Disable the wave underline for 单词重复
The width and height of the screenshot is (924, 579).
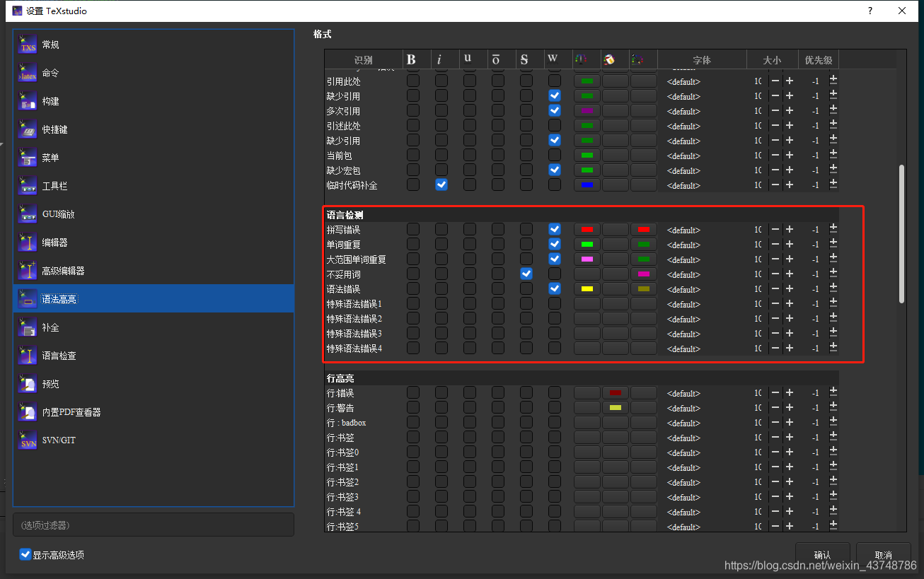554,243
